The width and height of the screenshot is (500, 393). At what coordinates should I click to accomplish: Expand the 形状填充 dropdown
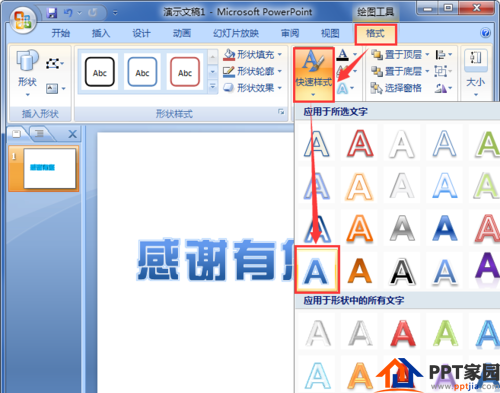click(x=280, y=54)
